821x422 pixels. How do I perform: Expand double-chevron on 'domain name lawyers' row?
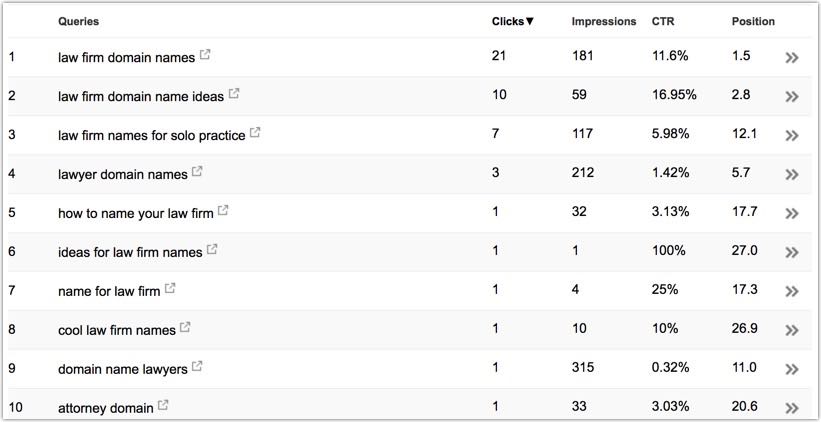click(792, 369)
